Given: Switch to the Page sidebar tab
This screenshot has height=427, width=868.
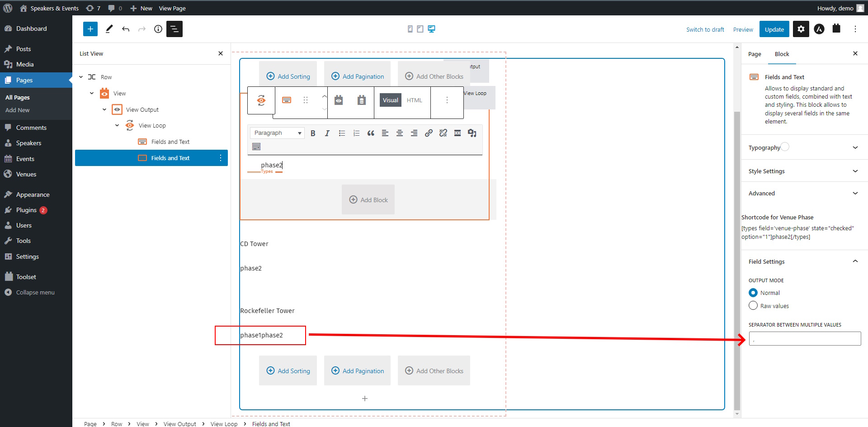Looking at the screenshot, I should [755, 54].
